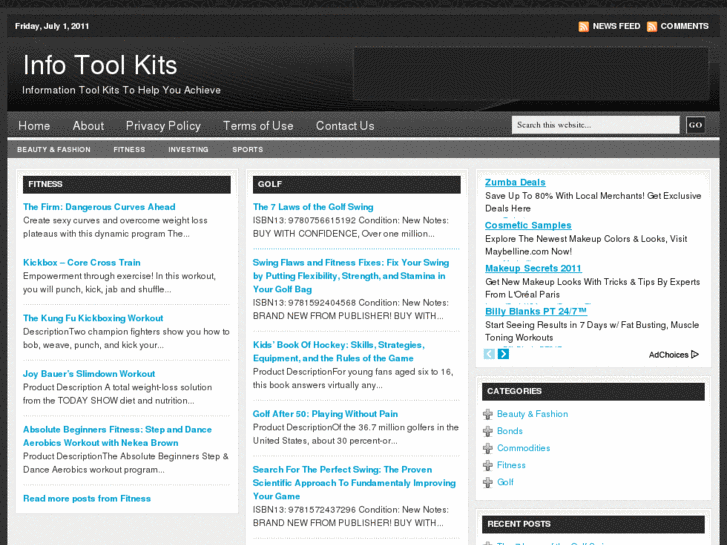Go to Privacy Policy page
Viewport: 727px width, 545px height.
pos(163,126)
